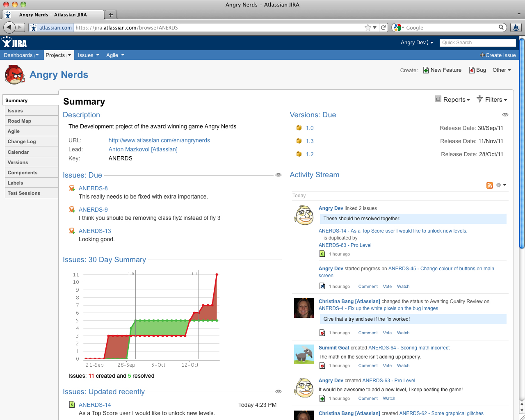This screenshot has width=525, height=420.
Task: Open the Activity Stream RSS feed icon
Action: pos(489,185)
